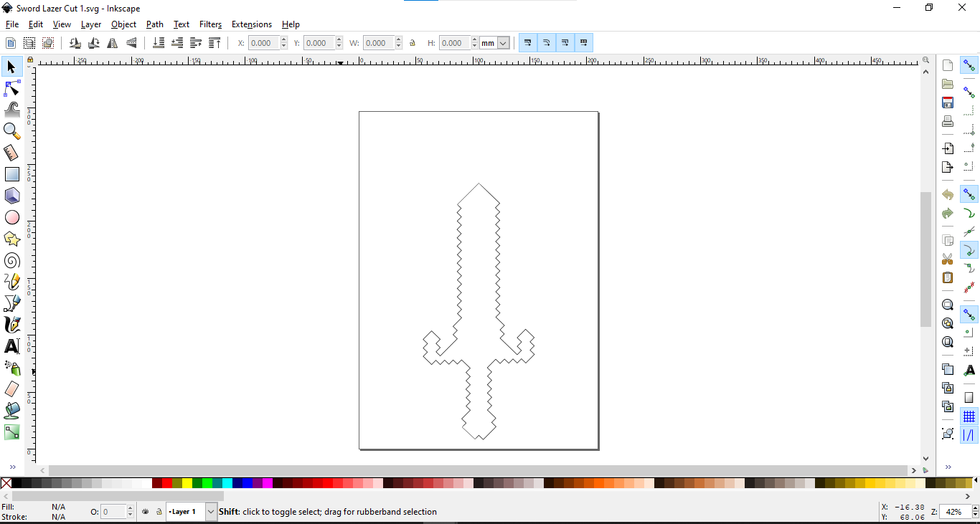Click Deselect toolbar icon

click(47, 43)
